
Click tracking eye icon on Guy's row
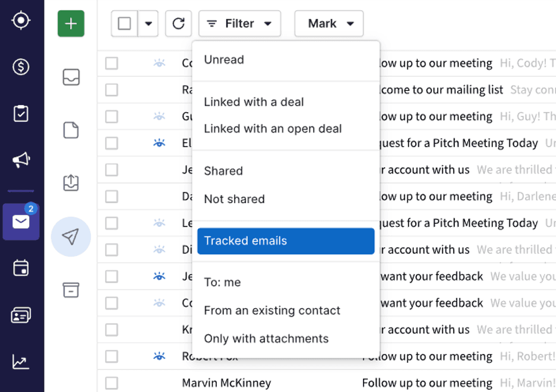pos(159,116)
